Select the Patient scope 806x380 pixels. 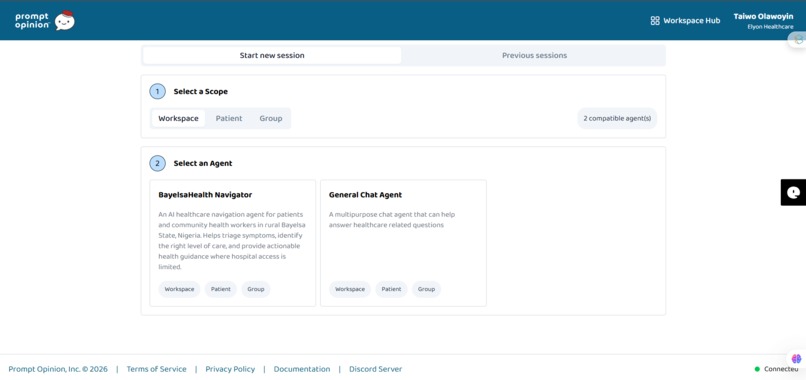[229, 118]
